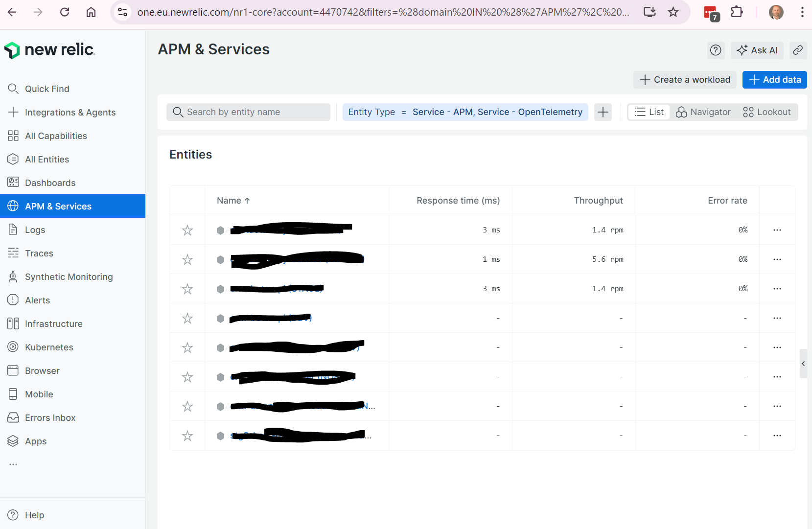Switch to the Lookout view
This screenshot has width=812, height=529.
(766, 112)
